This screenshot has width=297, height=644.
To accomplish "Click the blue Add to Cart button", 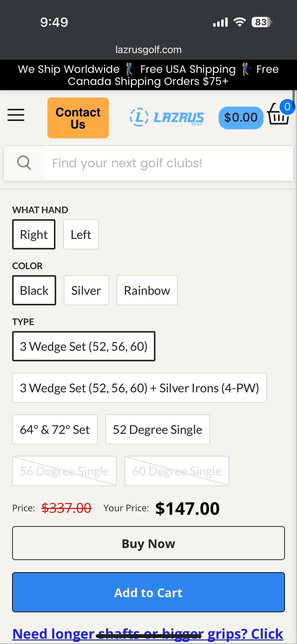I will pyautogui.click(x=148, y=593).
